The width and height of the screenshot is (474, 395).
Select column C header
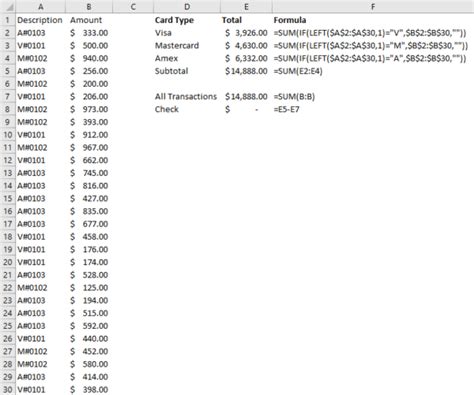133,7
